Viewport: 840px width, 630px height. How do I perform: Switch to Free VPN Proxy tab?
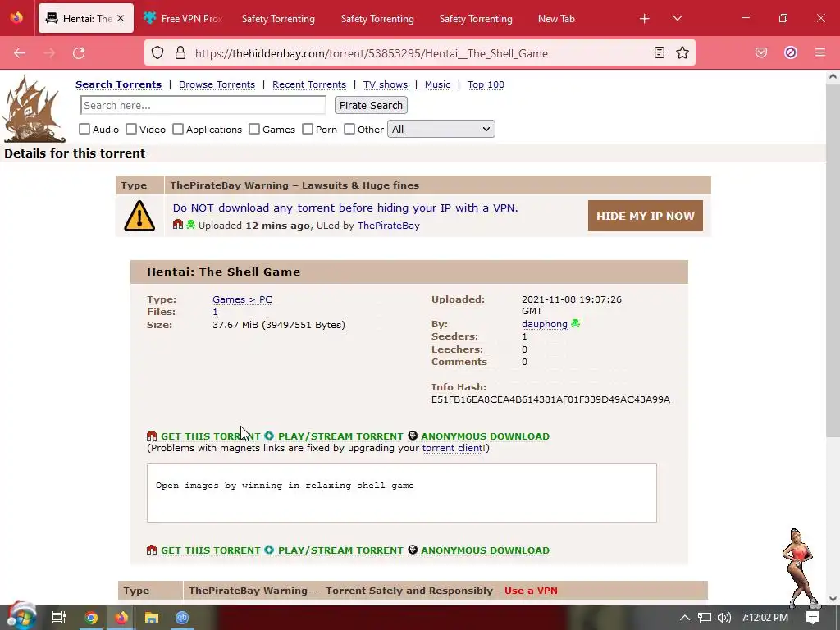click(x=183, y=19)
